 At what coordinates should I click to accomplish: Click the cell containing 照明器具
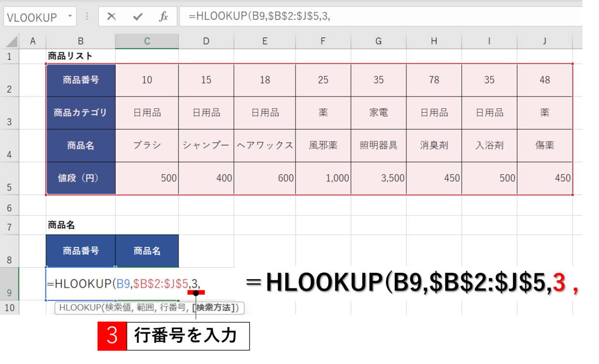click(x=378, y=145)
